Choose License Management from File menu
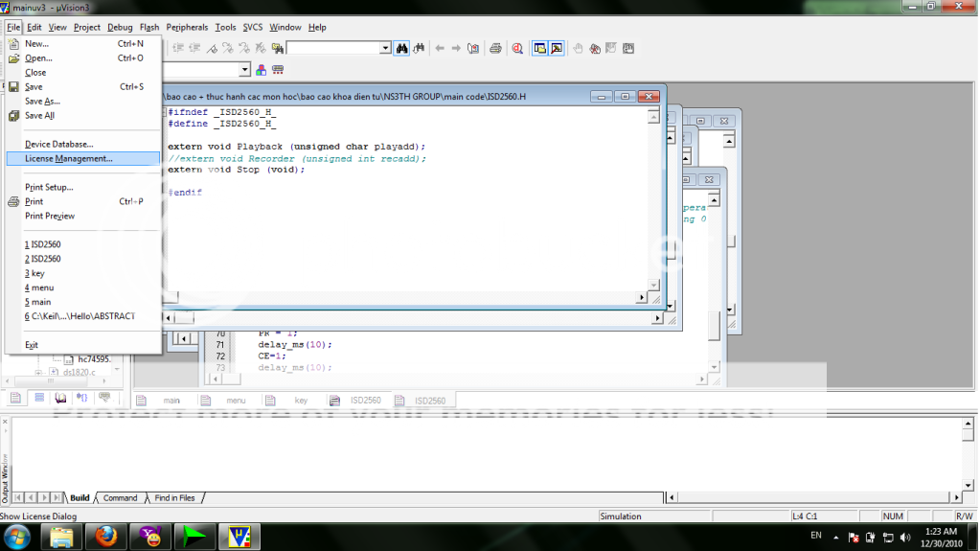The image size is (980, 551). (68, 158)
